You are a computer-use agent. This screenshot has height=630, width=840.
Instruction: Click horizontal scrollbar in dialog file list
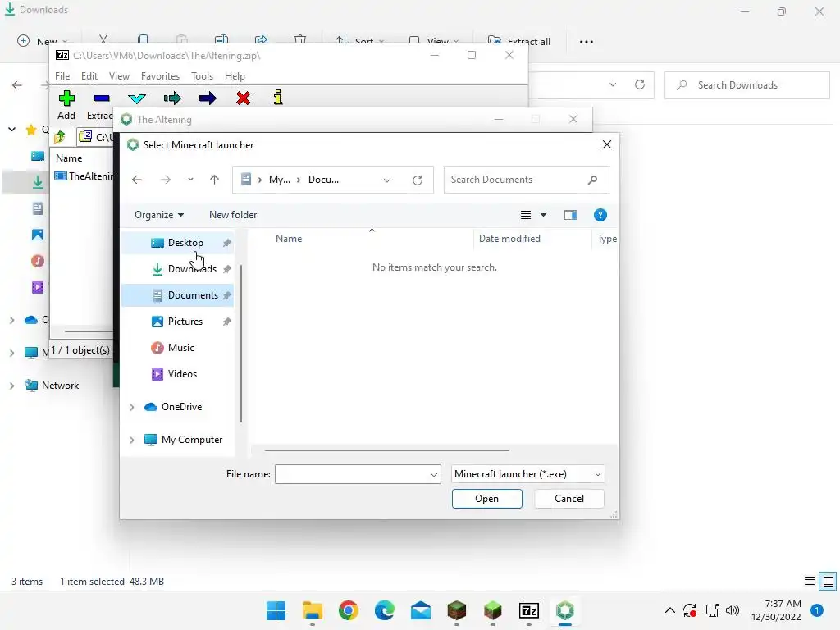click(x=386, y=450)
